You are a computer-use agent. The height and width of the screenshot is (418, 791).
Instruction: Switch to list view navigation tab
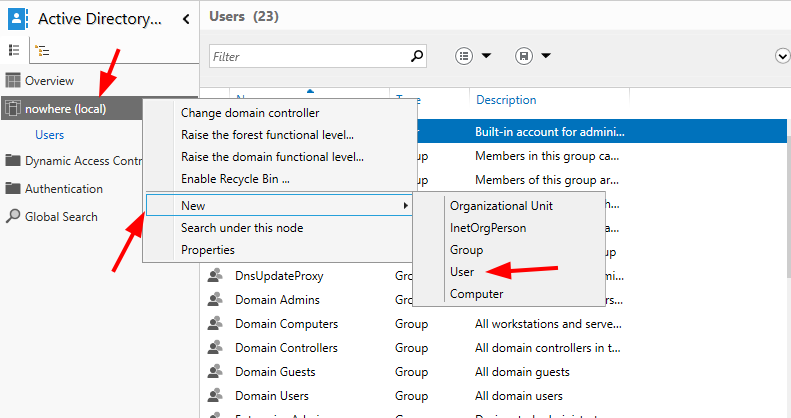[x=14, y=50]
